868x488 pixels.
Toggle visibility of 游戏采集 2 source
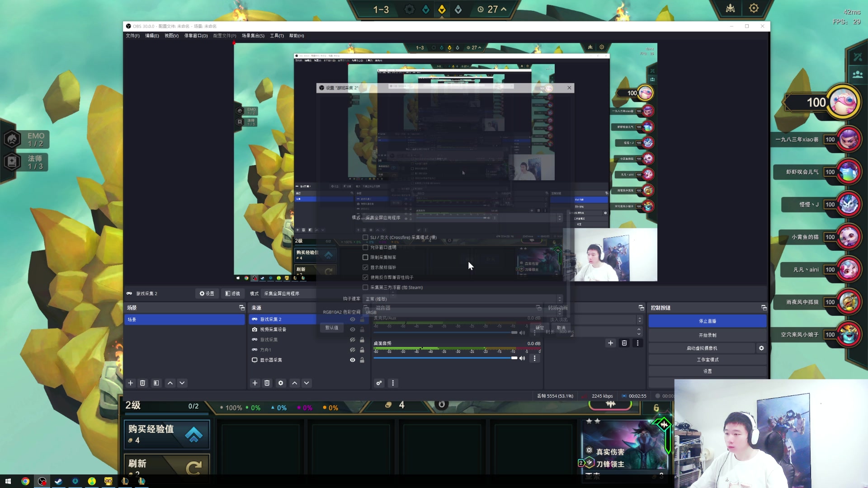click(353, 319)
